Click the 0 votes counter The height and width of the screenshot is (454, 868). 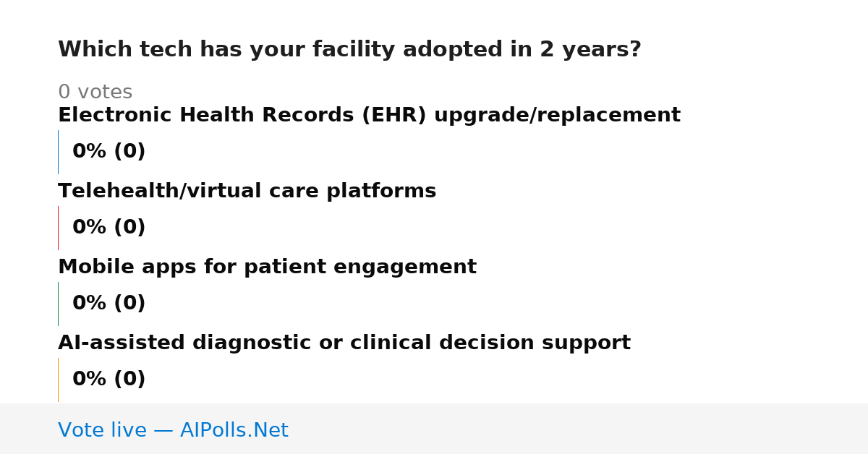[95, 93]
